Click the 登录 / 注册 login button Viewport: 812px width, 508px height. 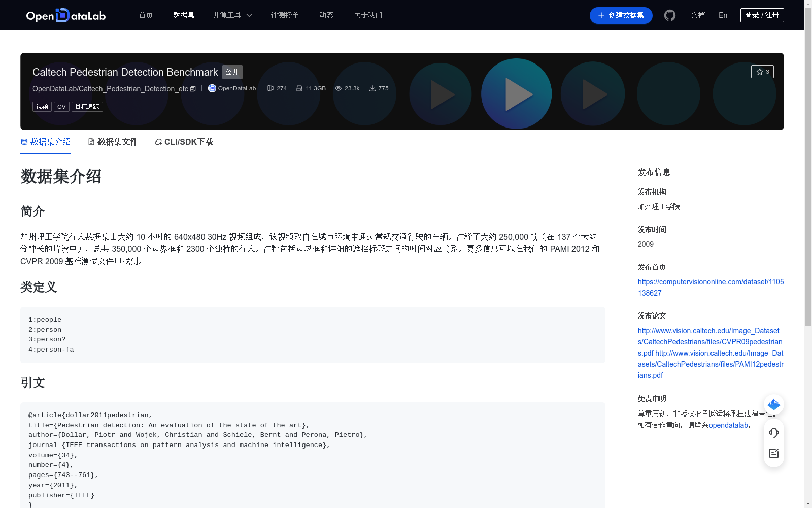[x=762, y=15]
